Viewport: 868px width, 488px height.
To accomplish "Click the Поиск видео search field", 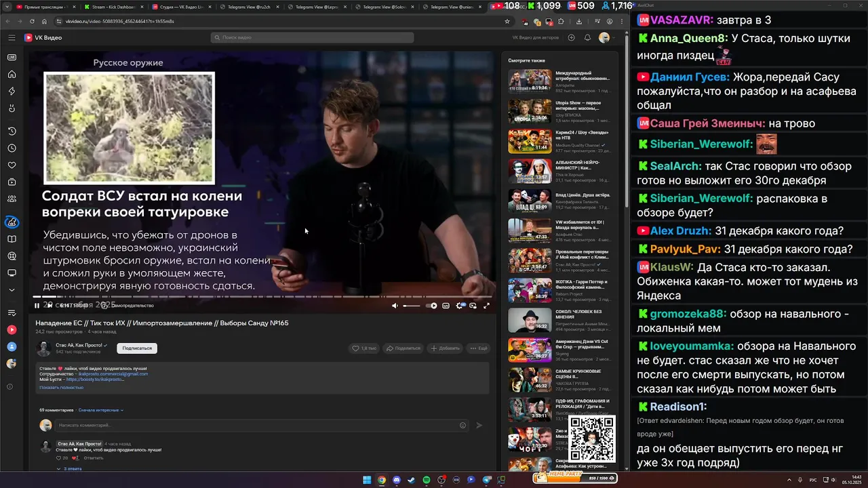I will point(312,38).
